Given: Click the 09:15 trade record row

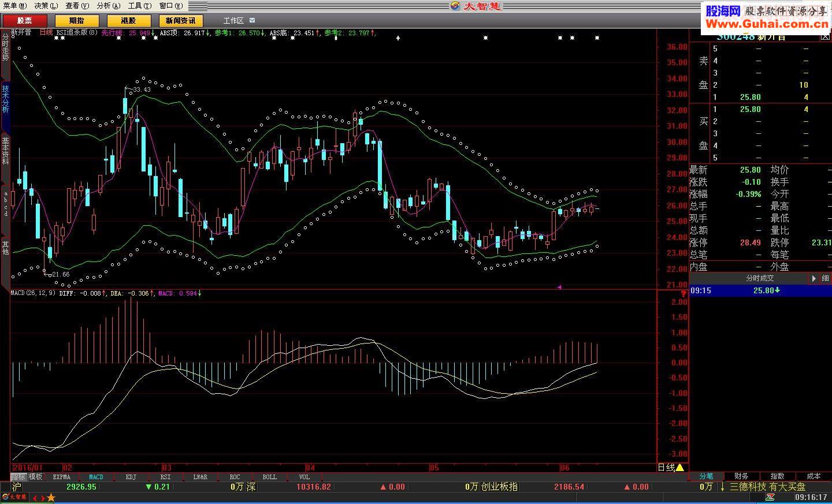Looking at the screenshot, I should pos(760,290).
